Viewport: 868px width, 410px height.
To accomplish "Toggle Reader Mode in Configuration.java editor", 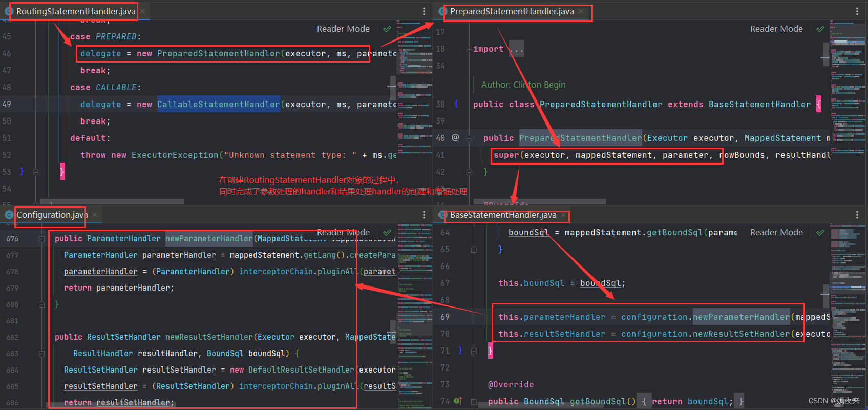I will (343, 232).
